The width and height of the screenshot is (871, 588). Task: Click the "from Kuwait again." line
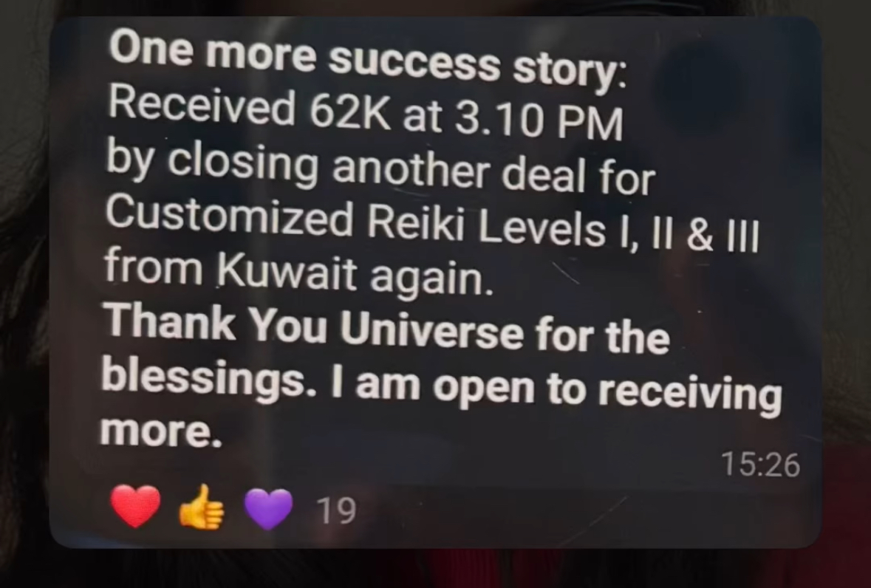click(298, 271)
